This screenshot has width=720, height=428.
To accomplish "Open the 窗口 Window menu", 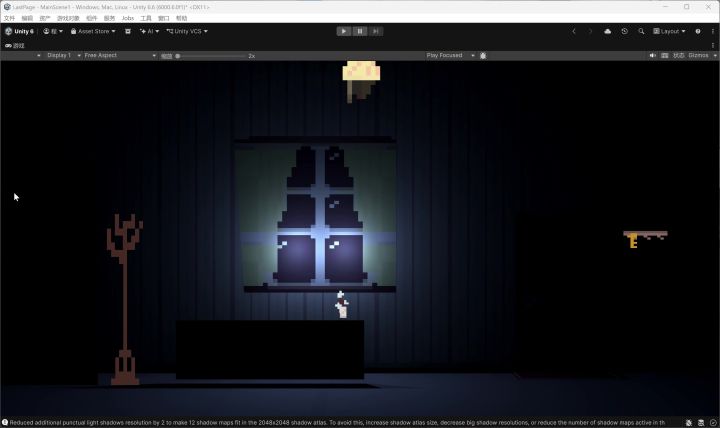I will tap(163, 18).
